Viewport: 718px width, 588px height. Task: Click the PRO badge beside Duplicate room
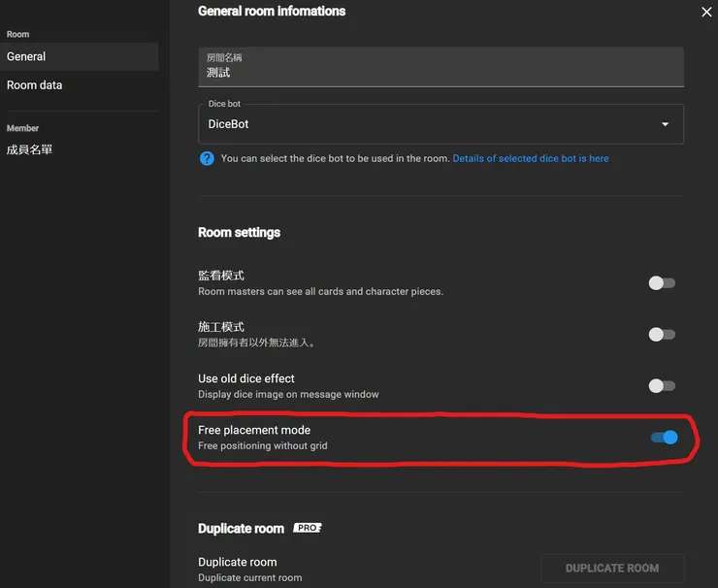308,528
